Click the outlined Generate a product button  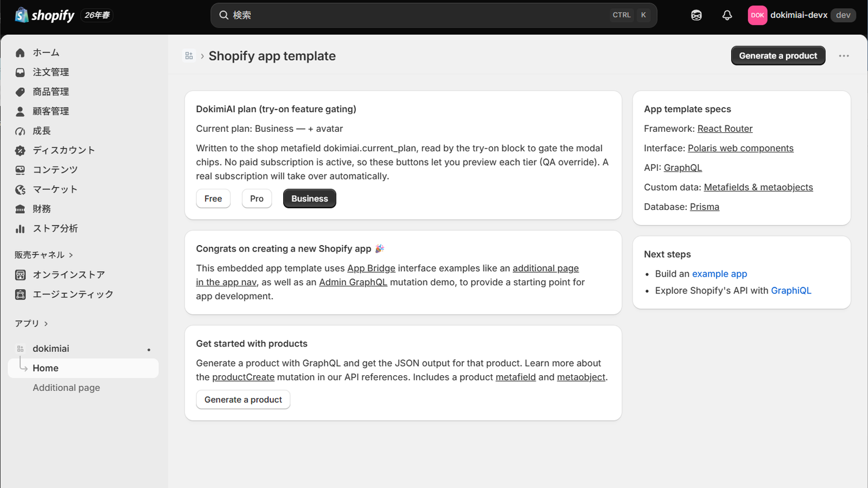(243, 400)
